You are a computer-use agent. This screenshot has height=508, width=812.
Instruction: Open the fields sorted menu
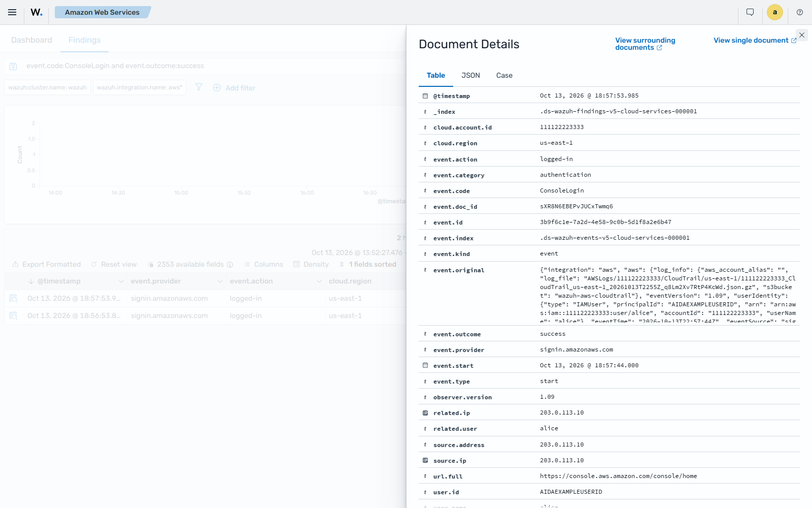point(368,265)
